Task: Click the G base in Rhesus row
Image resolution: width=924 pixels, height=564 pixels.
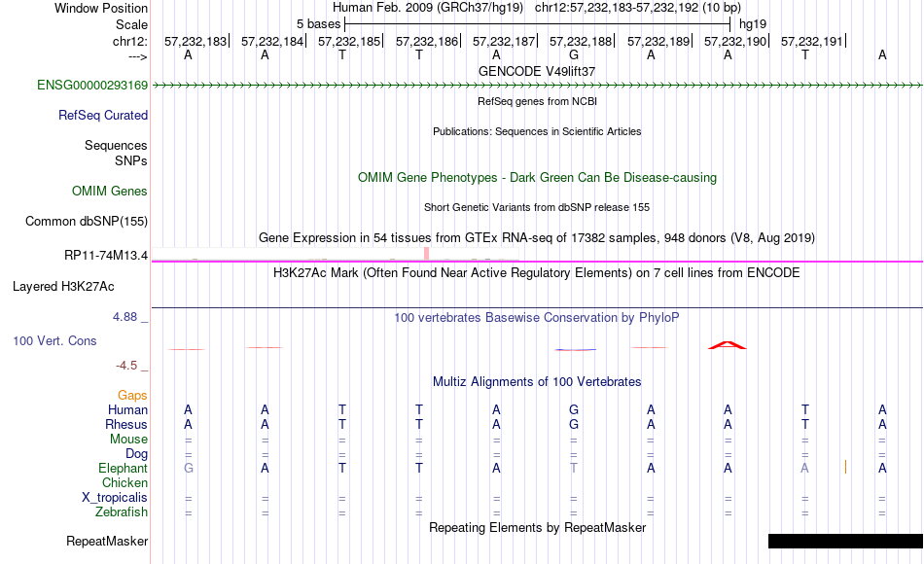Action: coord(574,425)
